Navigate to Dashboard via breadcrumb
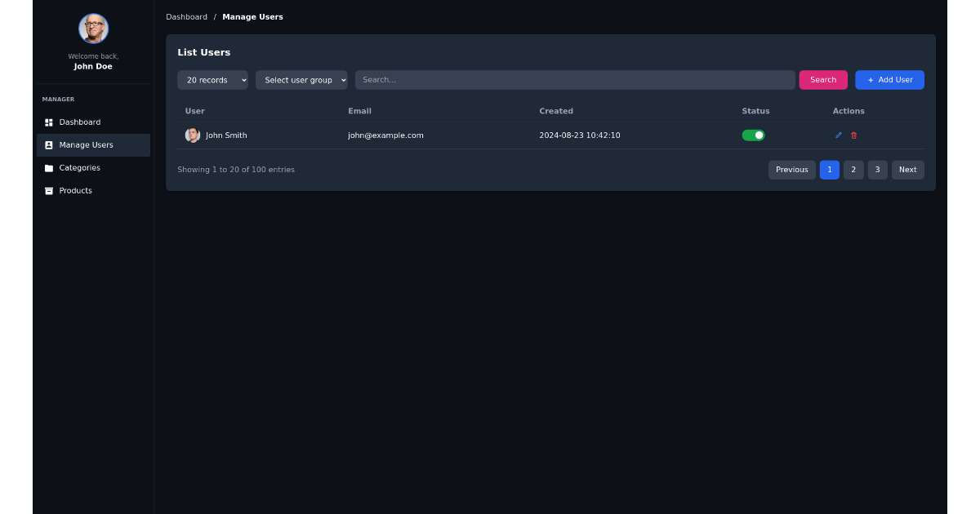The height and width of the screenshot is (514, 980). tap(186, 16)
